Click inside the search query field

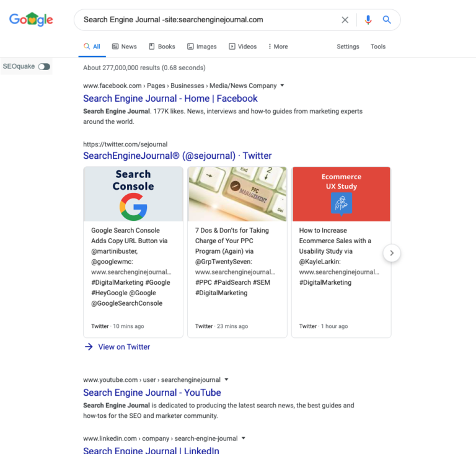click(209, 20)
